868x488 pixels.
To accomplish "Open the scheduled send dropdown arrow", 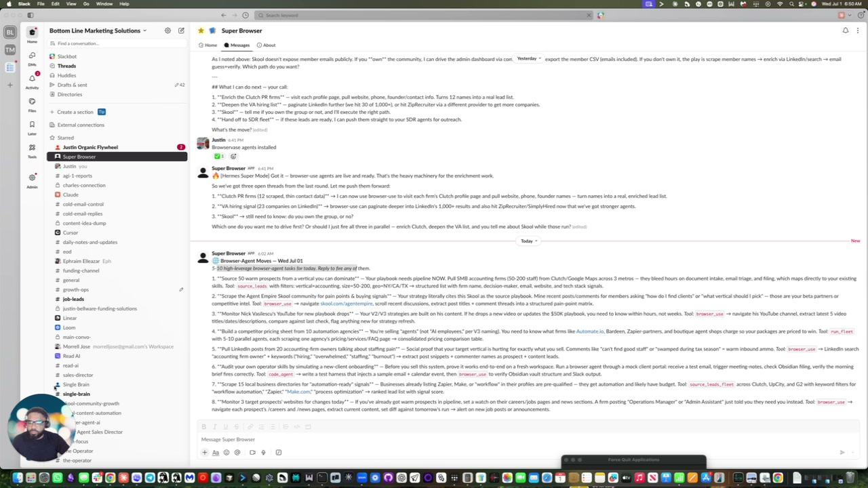I will point(854,452).
